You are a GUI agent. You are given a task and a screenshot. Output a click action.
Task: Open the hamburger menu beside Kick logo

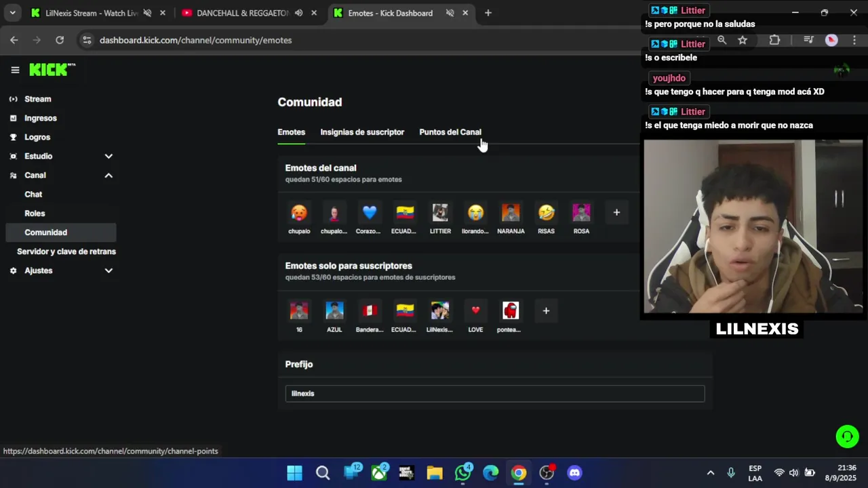[x=15, y=70]
